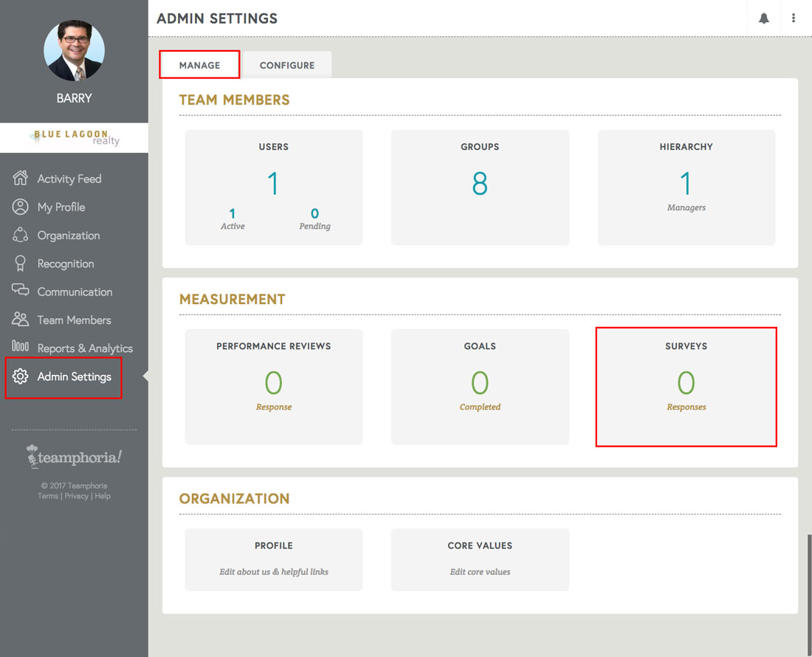The height and width of the screenshot is (657, 812).
Task: Open Organization via its network icon
Action: click(x=21, y=235)
